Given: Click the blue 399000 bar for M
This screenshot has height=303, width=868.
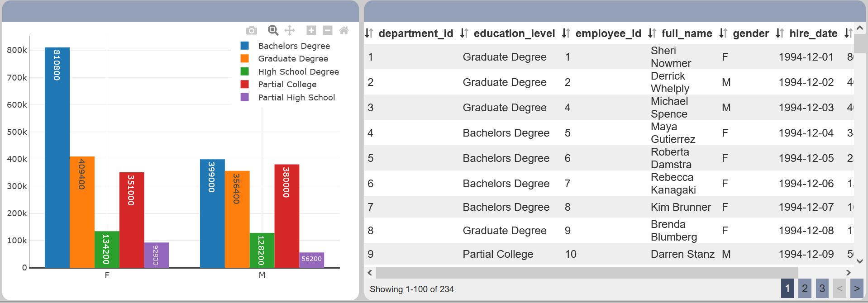Looking at the screenshot, I should click(212, 213).
